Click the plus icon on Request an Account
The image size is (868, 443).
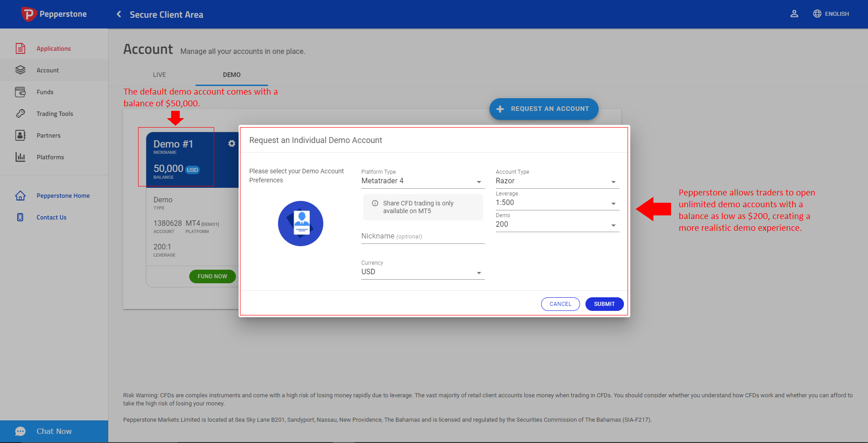(x=500, y=109)
